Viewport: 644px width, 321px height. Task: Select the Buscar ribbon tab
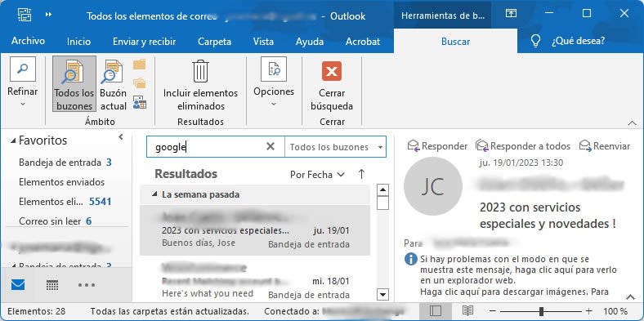tap(455, 42)
